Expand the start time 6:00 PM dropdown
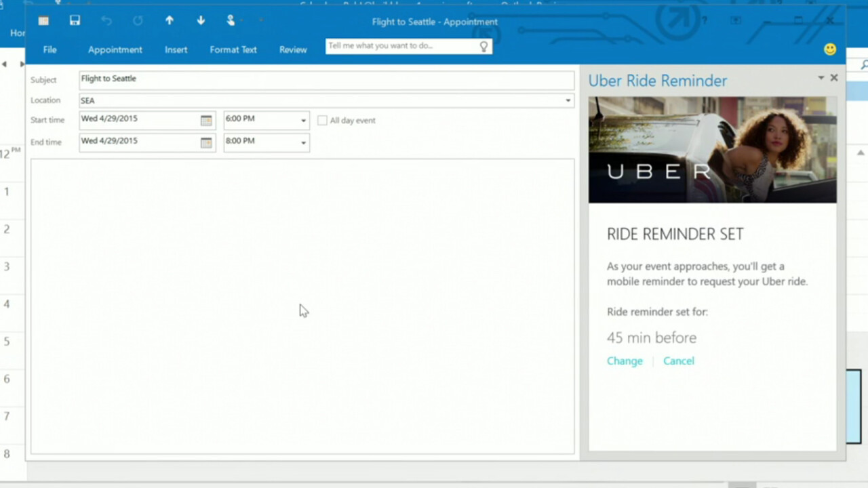 303,121
